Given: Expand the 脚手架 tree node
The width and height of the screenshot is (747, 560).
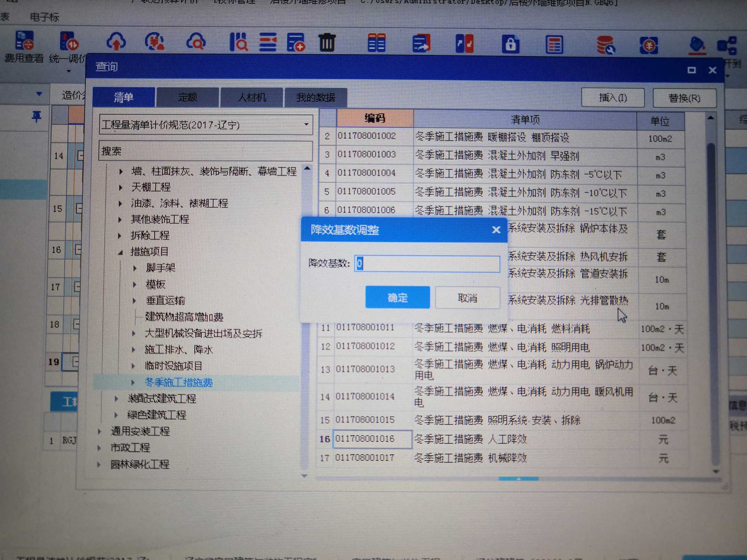Looking at the screenshot, I should (135, 268).
